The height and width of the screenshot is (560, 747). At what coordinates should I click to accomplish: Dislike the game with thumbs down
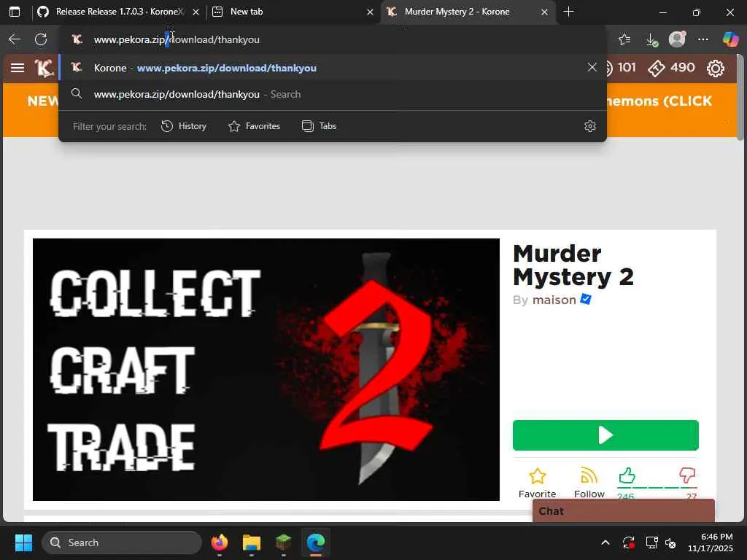tap(687, 475)
